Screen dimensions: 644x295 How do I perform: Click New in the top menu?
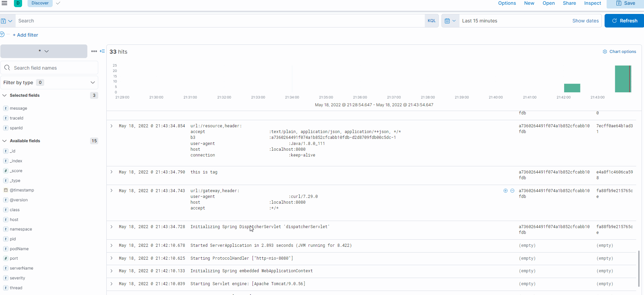tap(529, 3)
